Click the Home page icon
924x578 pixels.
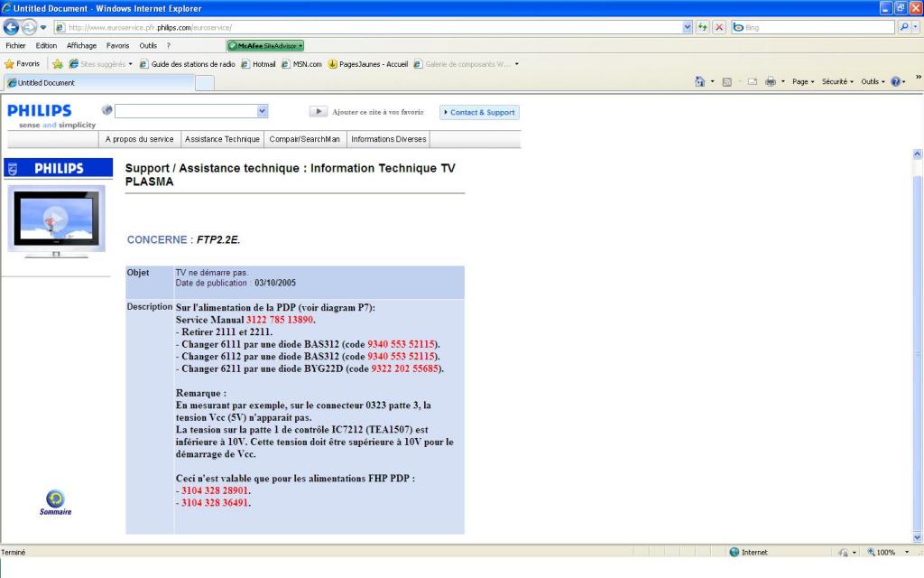[699, 81]
